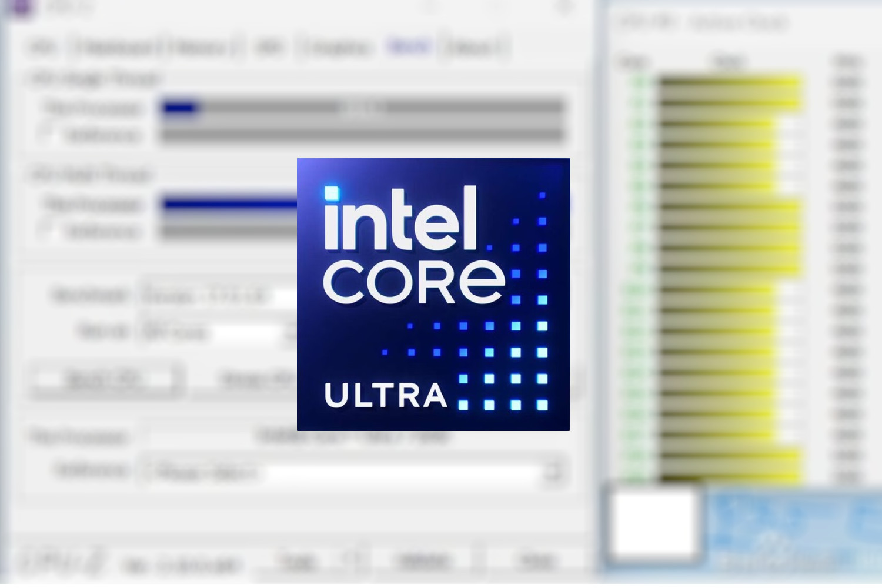Image resolution: width=882 pixels, height=588 pixels.
Task: Open the Benchmark version dropdown
Action: [x=219, y=295]
